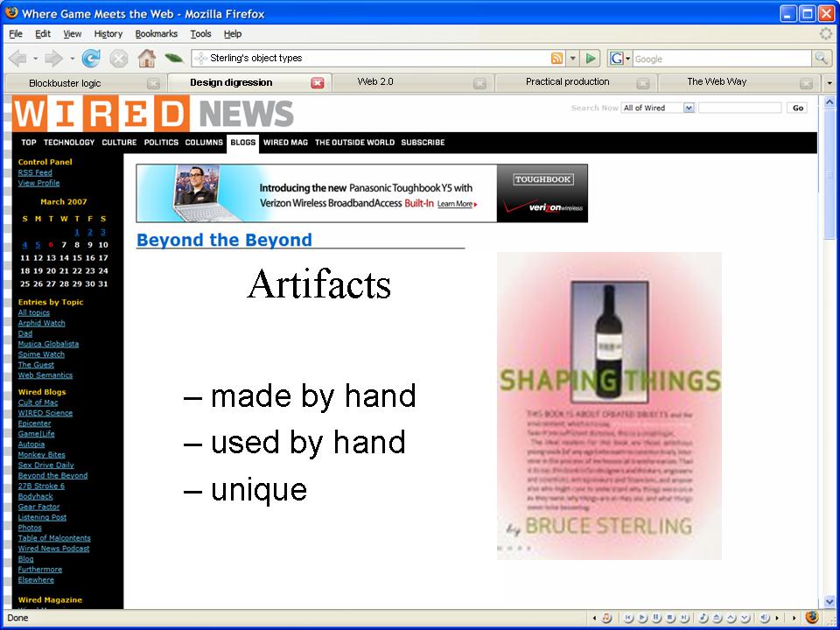Click the green Go arrow in address bar
Viewport: 840px width, 630px height.
coord(591,59)
